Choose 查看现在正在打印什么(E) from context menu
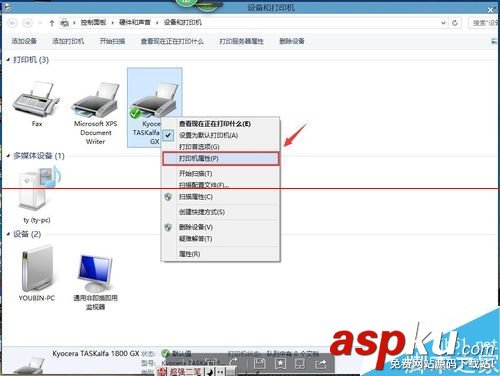Viewport: 500px width, 376px height. click(x=220, y=124)
